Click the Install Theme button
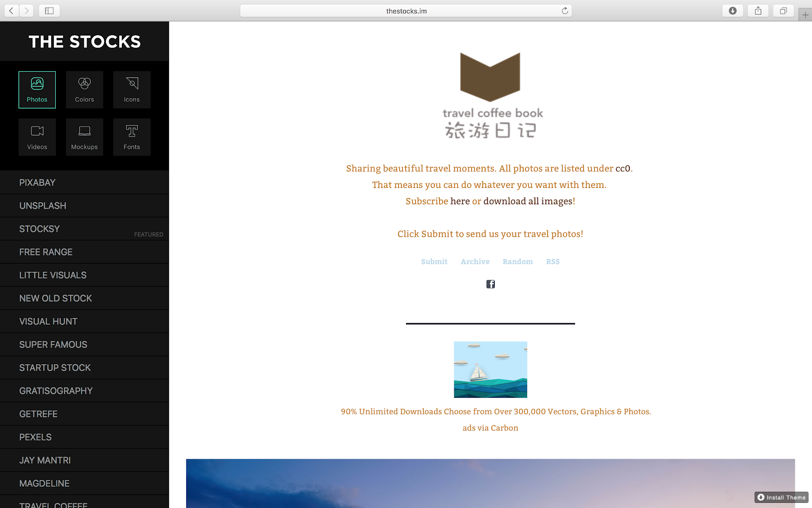 click(x=782, y=497)
